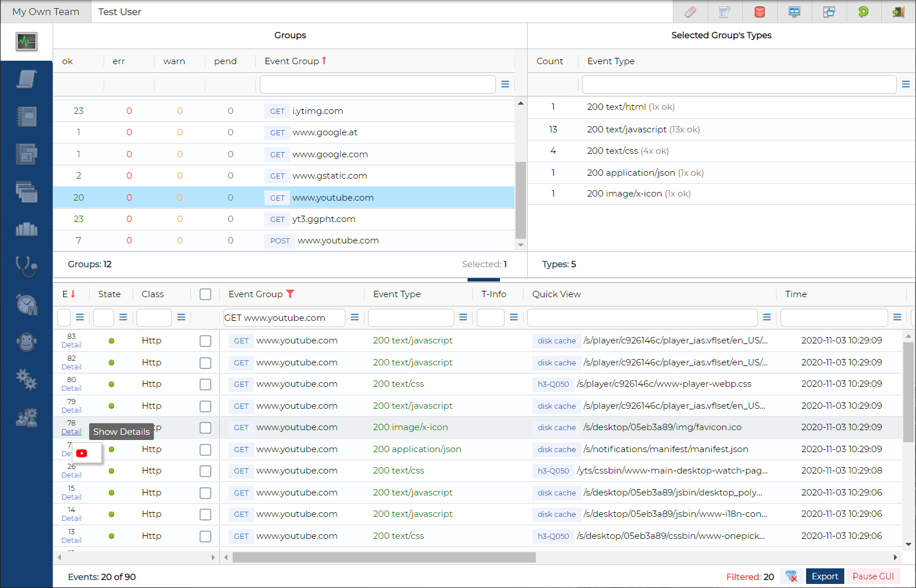The height and width of the screenshot is (588, 916).
Task: Click the blue monitor screen icon
Action: pos(794,12)
